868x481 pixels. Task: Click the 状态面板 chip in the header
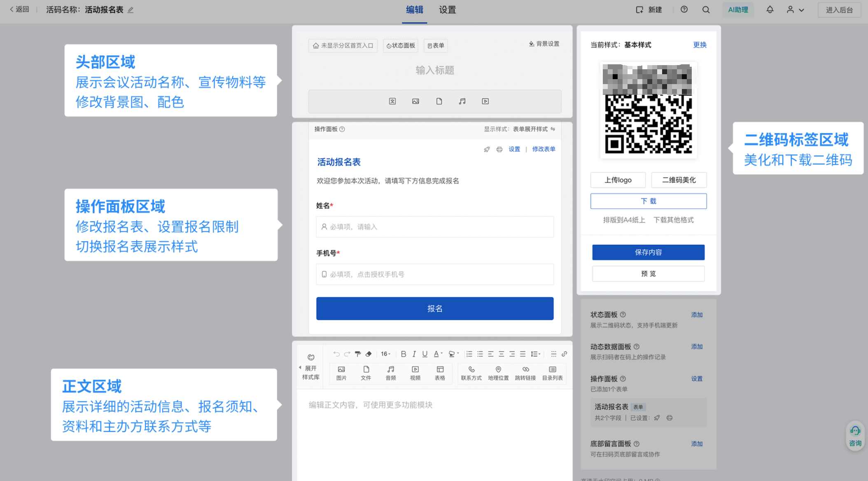click(x=401, y=45)
